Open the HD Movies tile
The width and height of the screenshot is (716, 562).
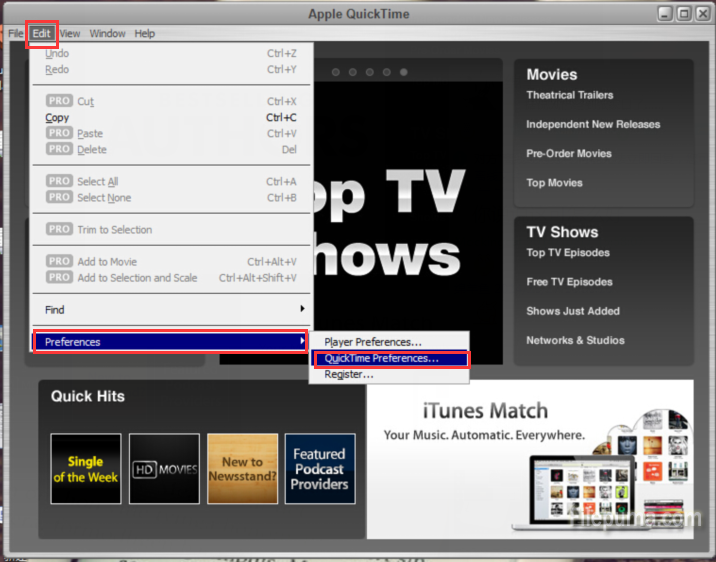coord(164,468)
